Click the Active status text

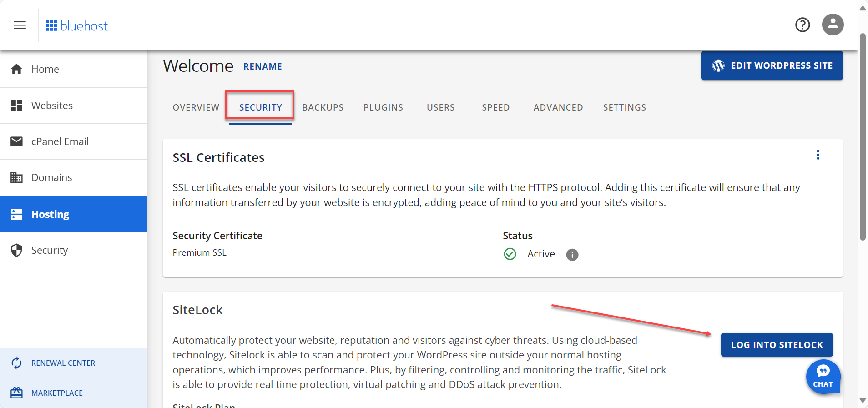coord(541,254)
